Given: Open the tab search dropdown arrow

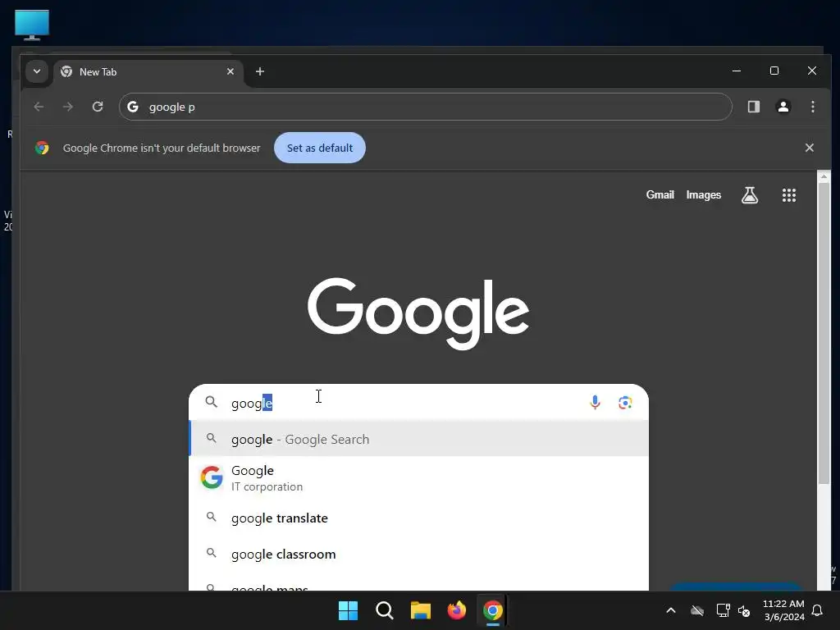Looking at the screenshot, I should [x=37, y=71].
